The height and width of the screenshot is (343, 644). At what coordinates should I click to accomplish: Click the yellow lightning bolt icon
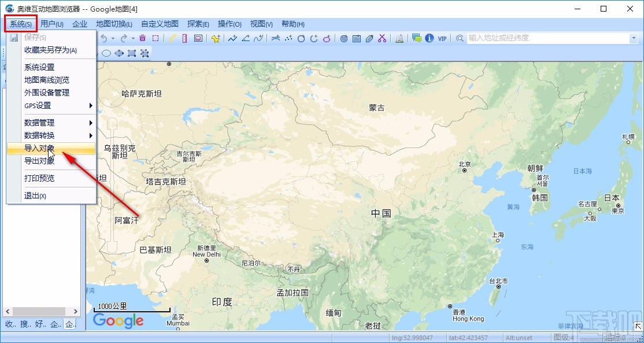pos(172,38)
